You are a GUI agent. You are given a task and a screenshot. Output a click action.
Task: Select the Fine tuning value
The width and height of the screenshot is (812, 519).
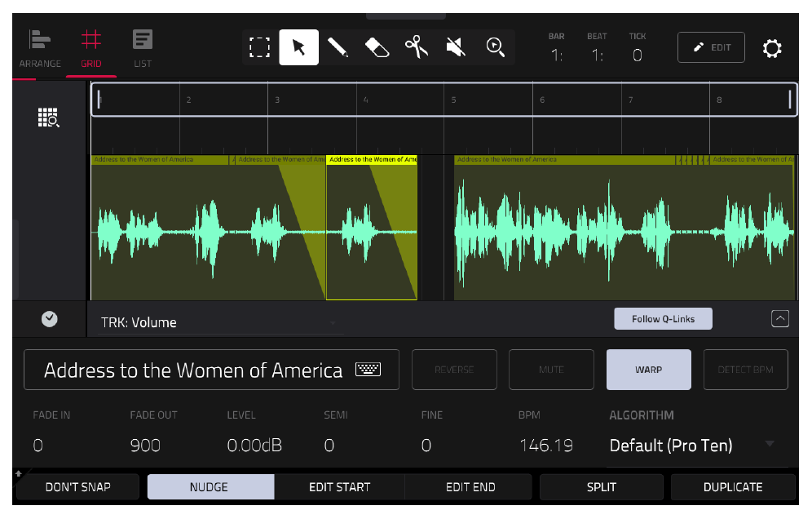(426, 446)
